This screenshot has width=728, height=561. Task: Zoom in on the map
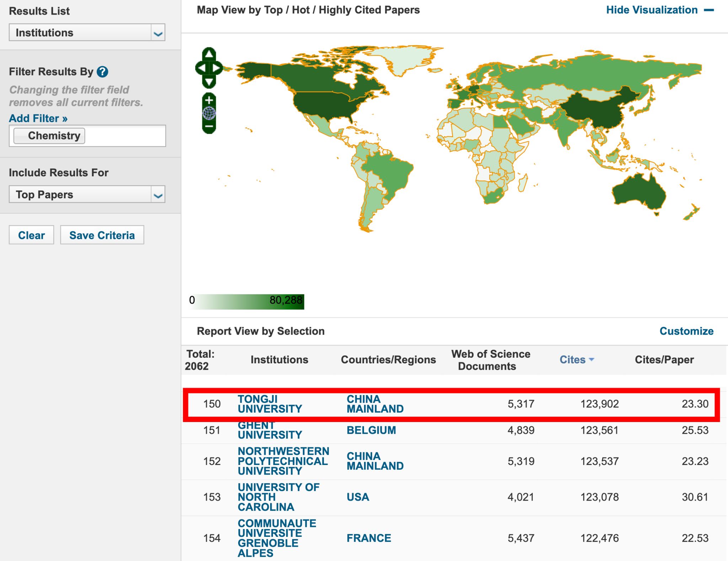coord(209,100)
